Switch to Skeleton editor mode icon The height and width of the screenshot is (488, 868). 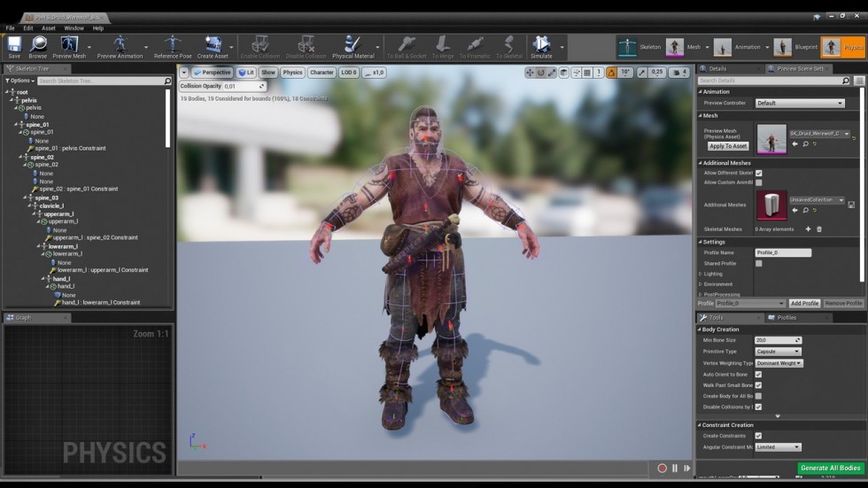(x=627, y=47)
